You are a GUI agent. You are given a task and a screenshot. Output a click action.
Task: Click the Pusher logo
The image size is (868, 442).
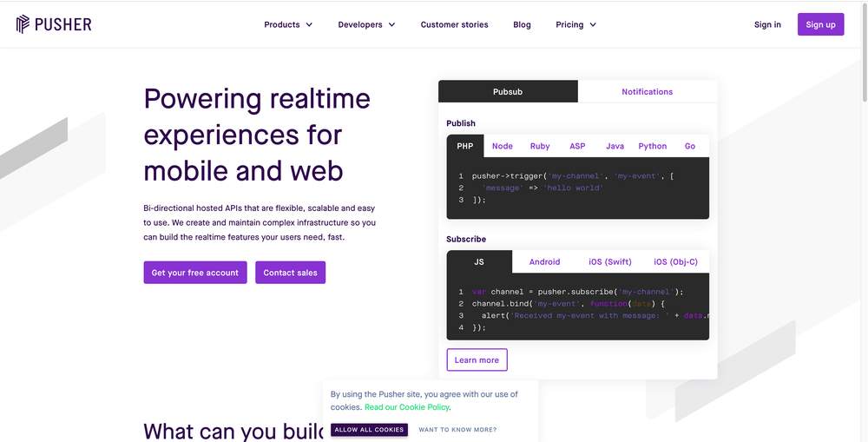54,24
